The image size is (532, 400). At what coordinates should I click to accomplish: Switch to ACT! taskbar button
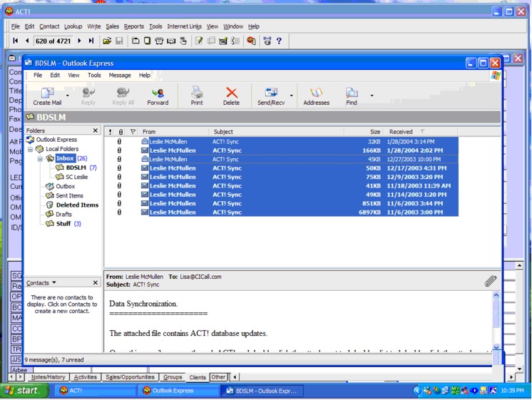[94, 391]
